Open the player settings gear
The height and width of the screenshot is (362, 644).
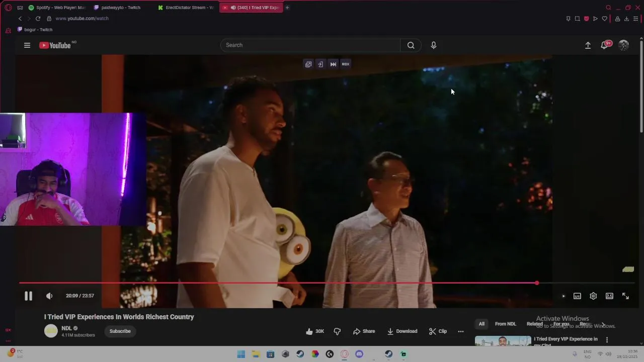point(593,296)
